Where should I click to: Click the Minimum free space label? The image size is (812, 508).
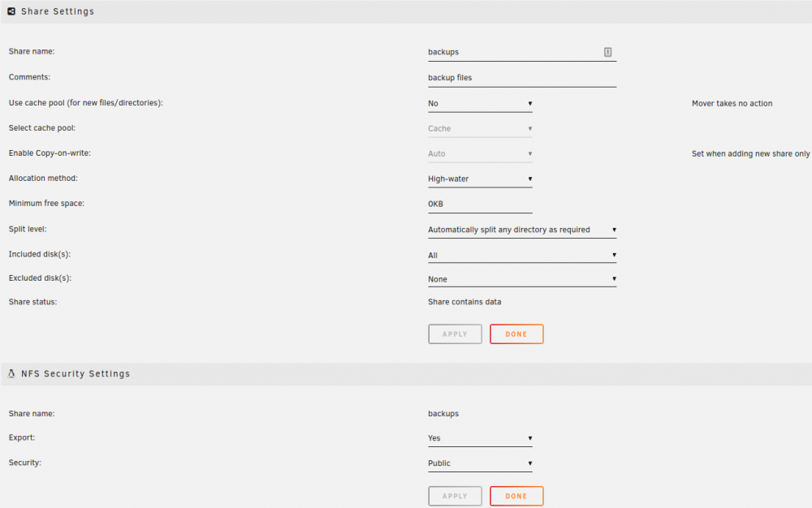(x=46, y=204)
